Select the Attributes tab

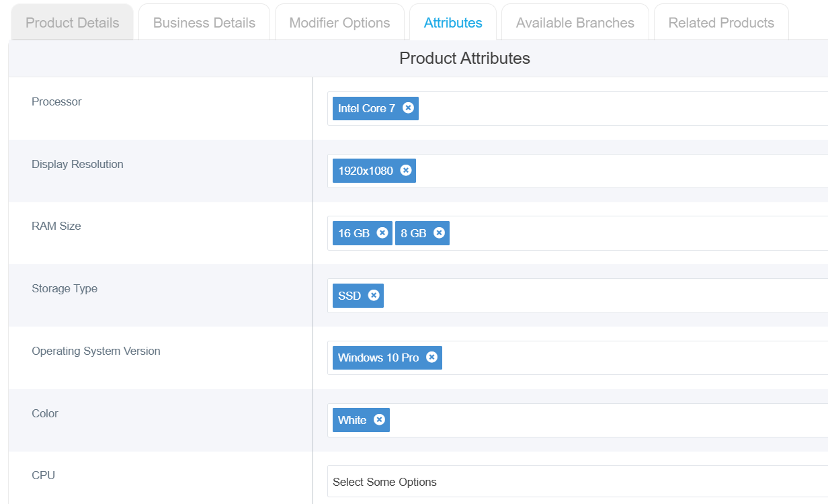pos(453,23)
